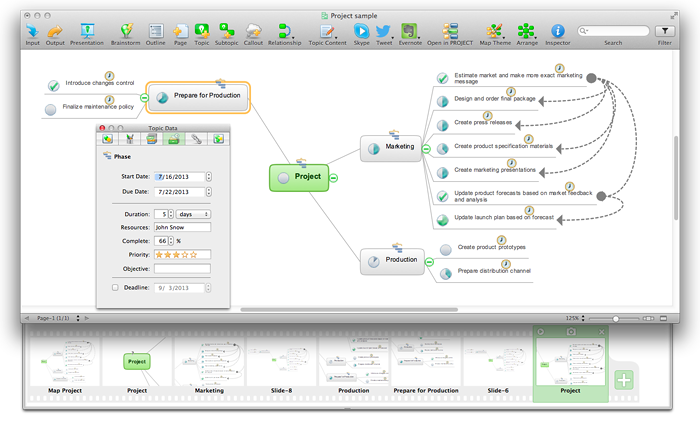Start Presentation mode from the toolbar
The width and height of the screenshot is (700, 440).
point(87,31)
